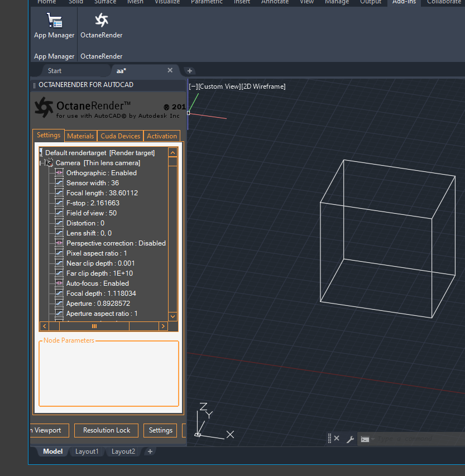Click the Aperture aspect ratio icon
465x476 pixels.
(59, 313)
